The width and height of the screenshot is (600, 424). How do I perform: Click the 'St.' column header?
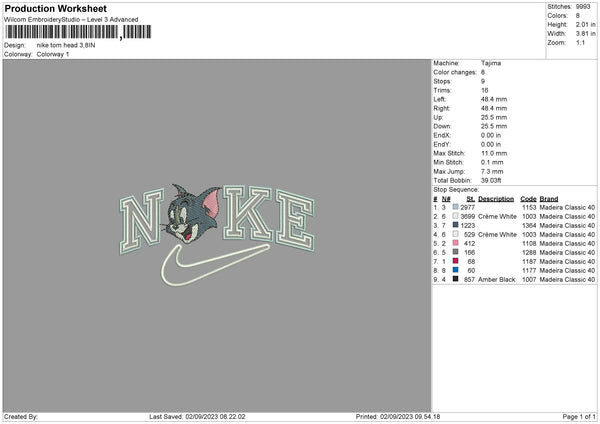(x=471, y=199)
